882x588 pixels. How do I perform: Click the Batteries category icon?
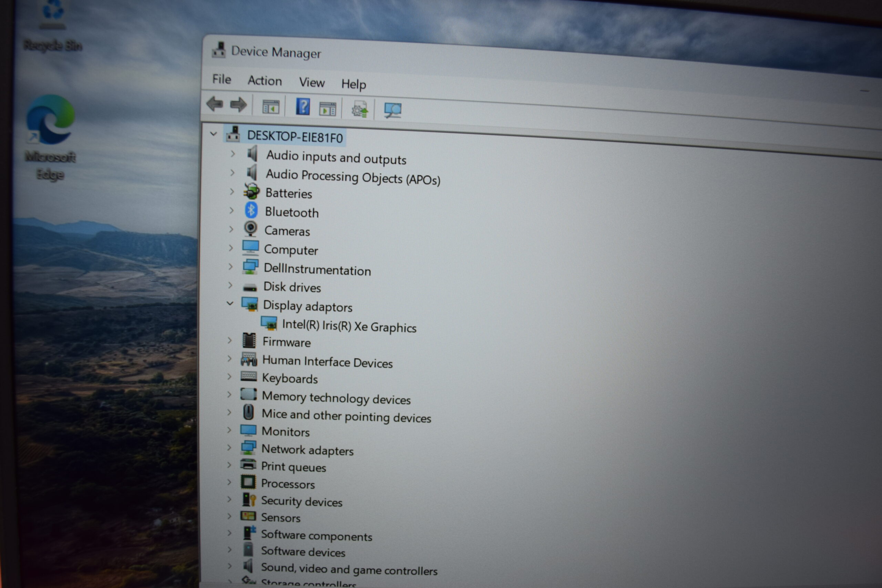pos(251,191)
